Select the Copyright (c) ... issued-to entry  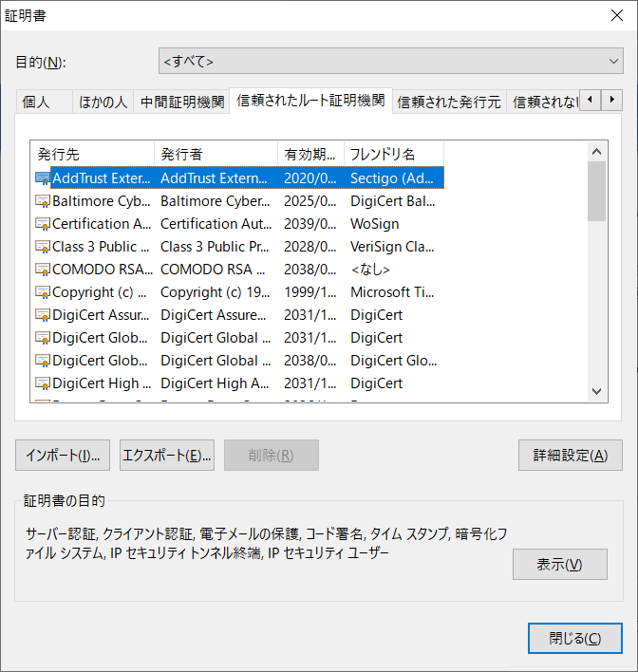(x=100, y=292)
